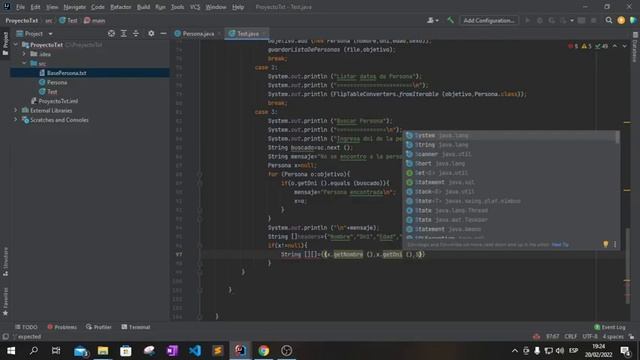The height and width of the screenshot is (360, 640).
Task: Open Visual Studio Code from taskbar
Action: [x=195, y=351]
